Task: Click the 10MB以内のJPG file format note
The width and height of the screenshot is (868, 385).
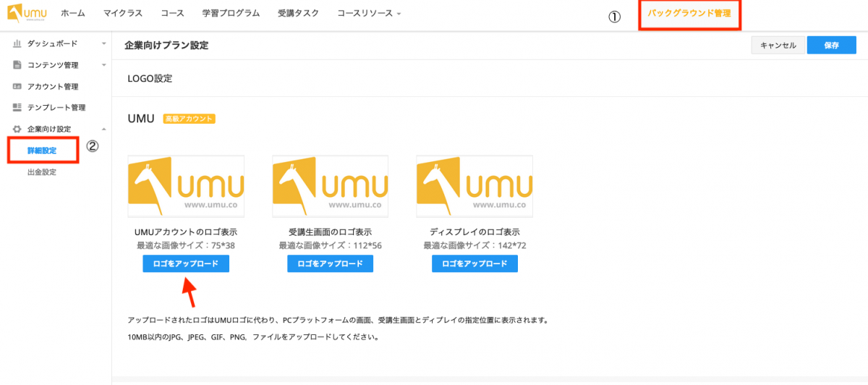Action: click(x=254, y=337)
